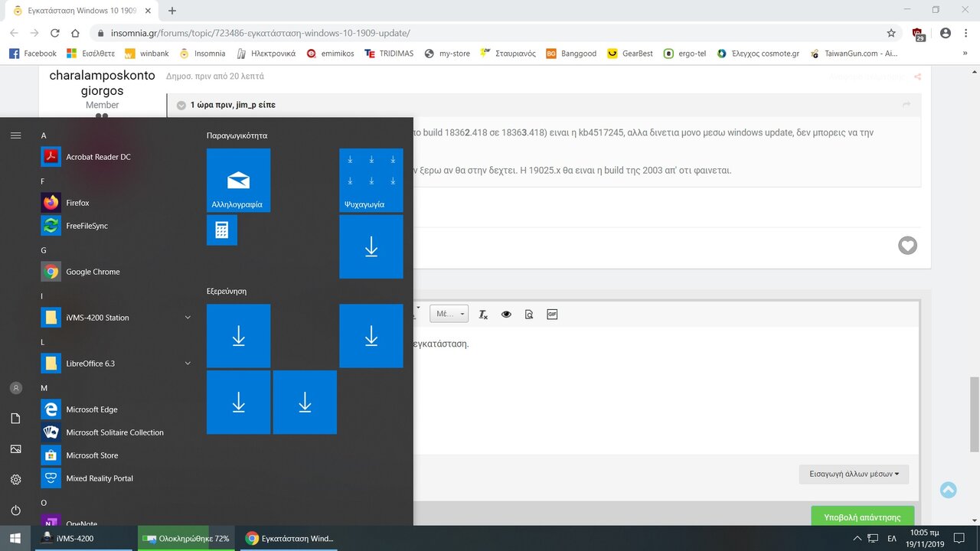
Task: Expand the iVMS-4200 Station folder
Action: pos(188,318)
